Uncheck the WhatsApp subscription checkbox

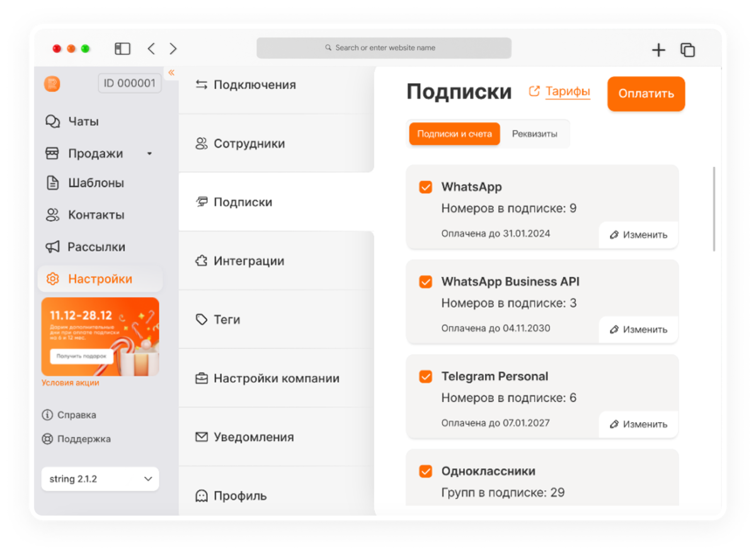click(425, 187)
